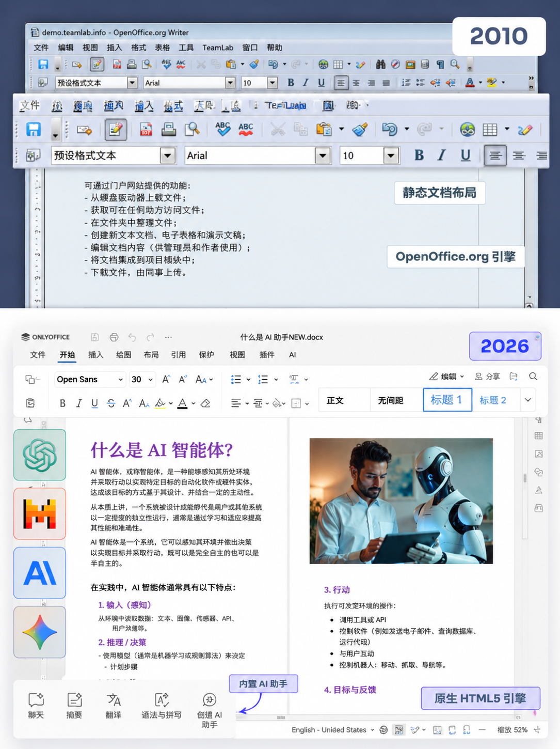Image resolution: width=560 pixels, height=749 pixels.
Task: Increase font size in ONLYOFFICE toolbar
Action: pyautogui.click(x=166, y=379)
